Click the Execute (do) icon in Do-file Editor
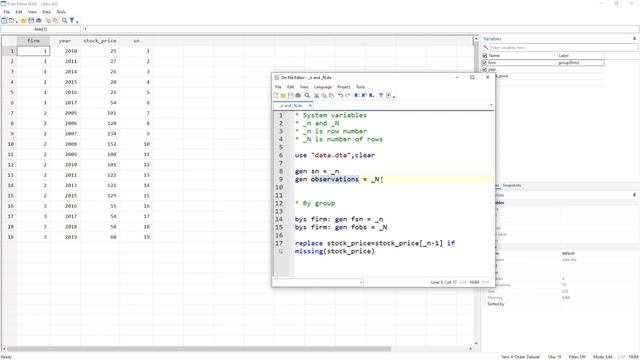640x360 pixels. click(x=389, y=95)
